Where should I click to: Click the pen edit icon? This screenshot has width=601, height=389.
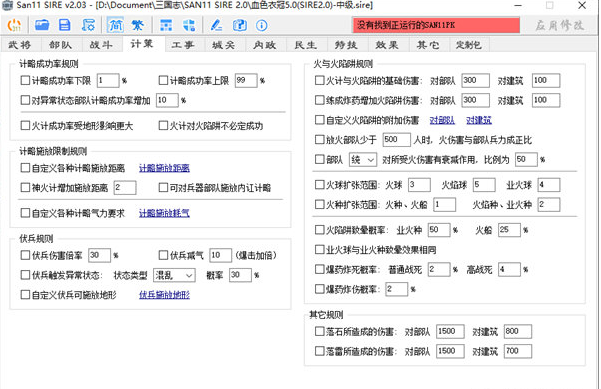pos(216,25)
